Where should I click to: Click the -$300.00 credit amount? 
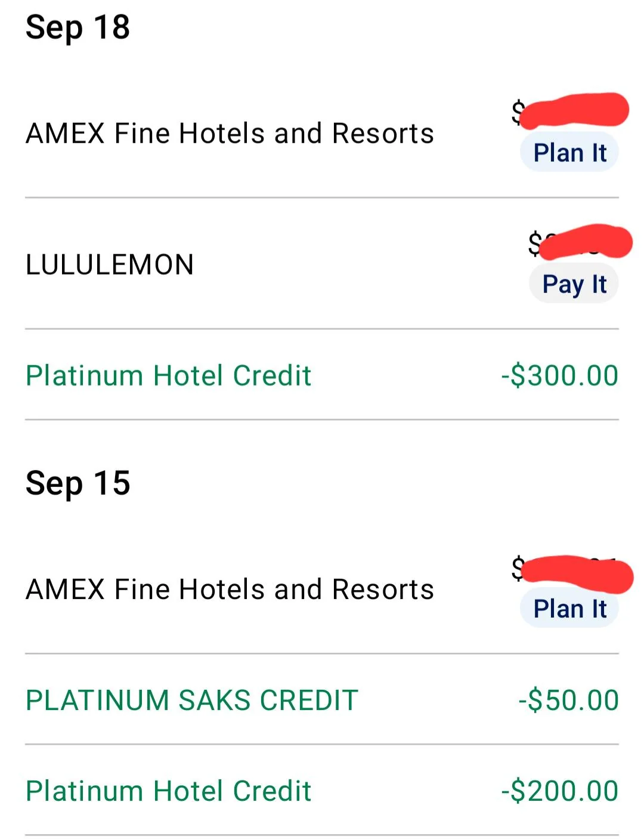click(x=559, y=375)
